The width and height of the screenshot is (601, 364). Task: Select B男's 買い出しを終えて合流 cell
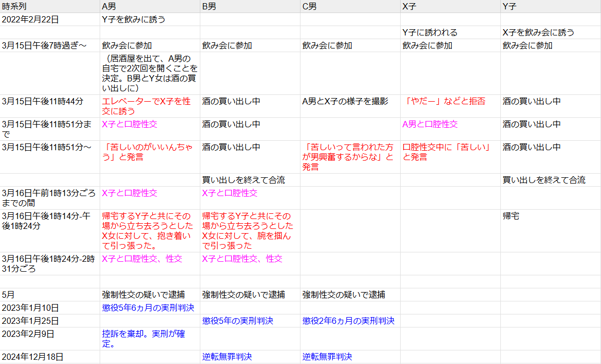[x=250, y=180]
